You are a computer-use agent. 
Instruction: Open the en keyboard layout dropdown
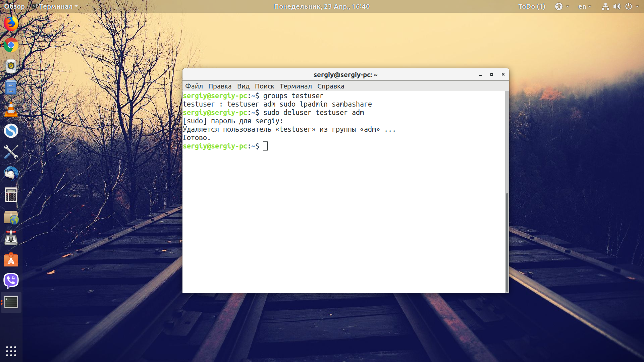coord(585,6)
